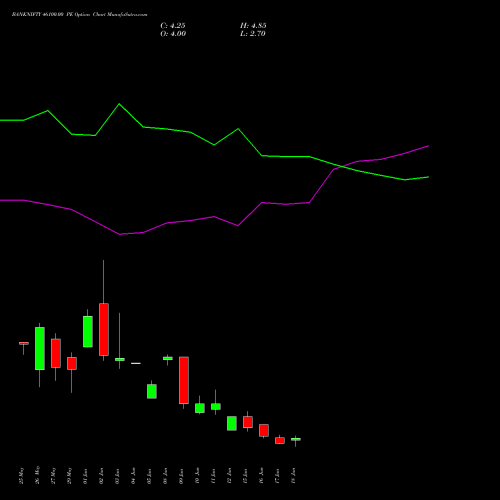The height and width of the screenshot is (500, 500).
Task: Click the large red candle for 02 Jun
Action: 104,329
